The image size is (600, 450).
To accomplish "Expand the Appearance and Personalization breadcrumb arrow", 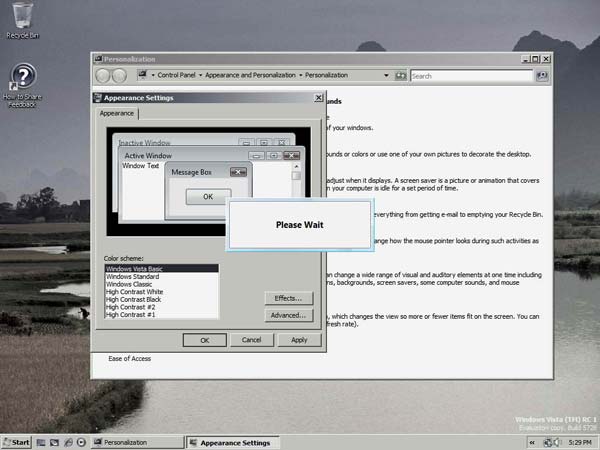I will click(x=300, y=75).
